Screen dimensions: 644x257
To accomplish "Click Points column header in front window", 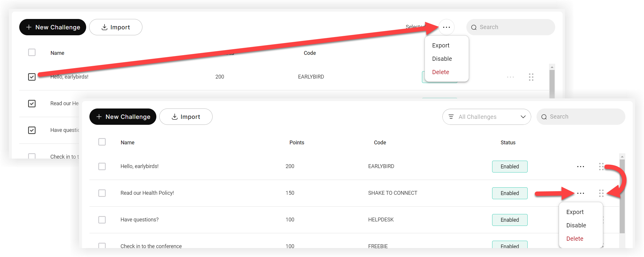I will 297,143.
